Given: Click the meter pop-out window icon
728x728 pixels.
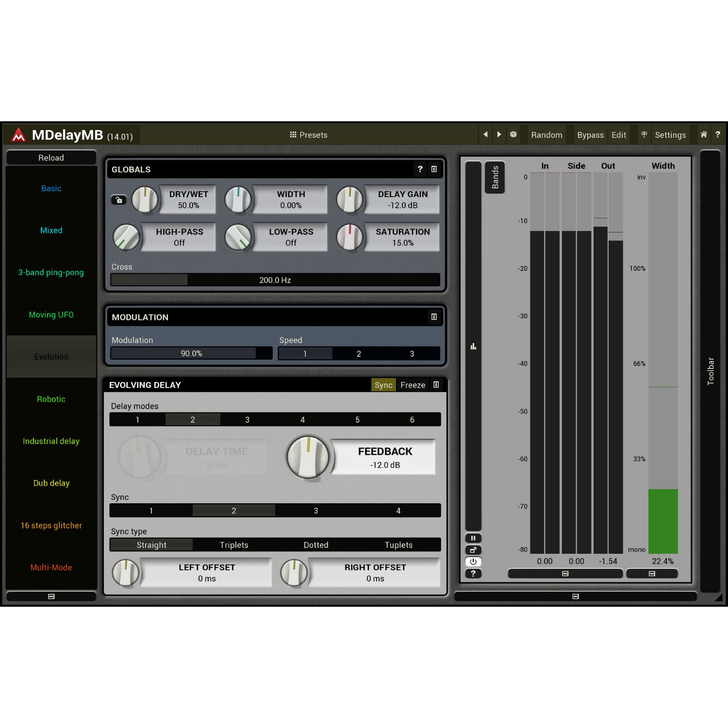Looking at the screenshot, I should click(473, 550).
